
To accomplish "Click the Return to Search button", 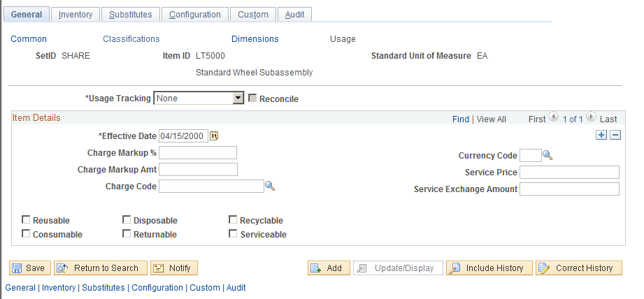I will point(101,268).
